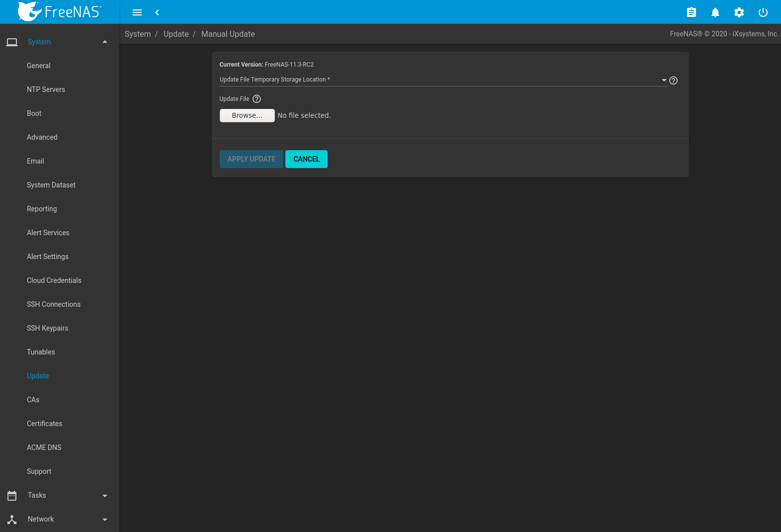Viewport: 781px width, 532px height.
Task: Open the task manager clipboard icon
Action: point(691,12)
